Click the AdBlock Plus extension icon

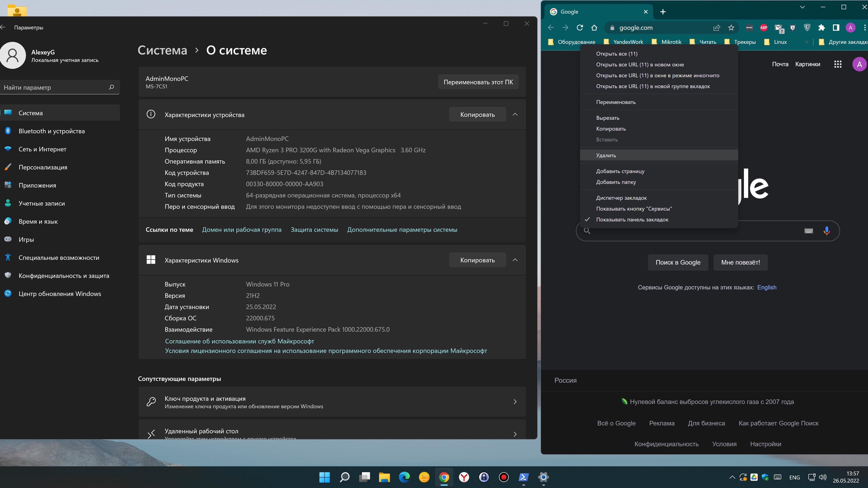point(764,28)
